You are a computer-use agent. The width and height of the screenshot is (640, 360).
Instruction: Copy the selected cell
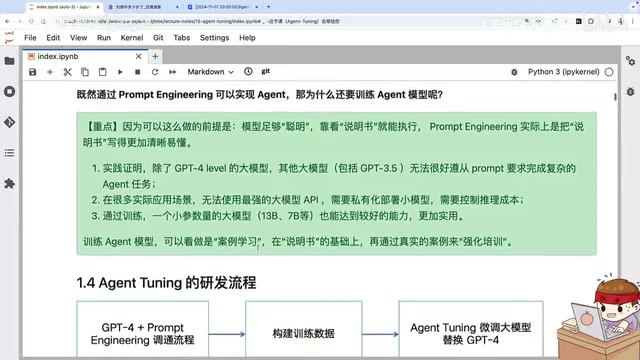coord(85,72)
